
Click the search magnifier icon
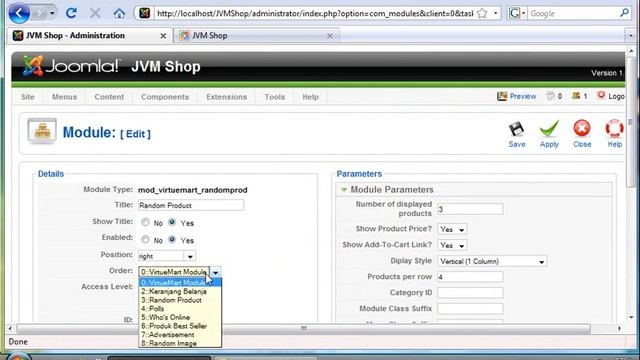(x=624, y=13)
